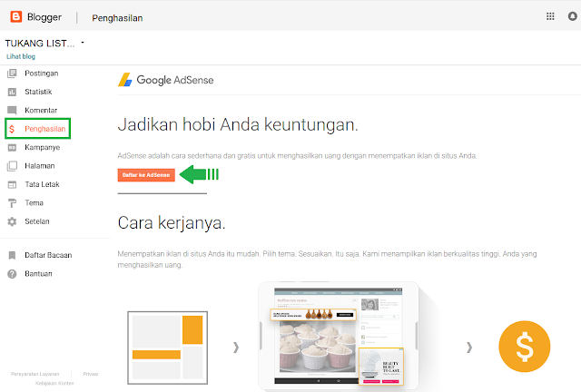Click the Daftar Bacaan bookmark icon
Viewport: 581px width, 392px height.
tap(12, 255)
